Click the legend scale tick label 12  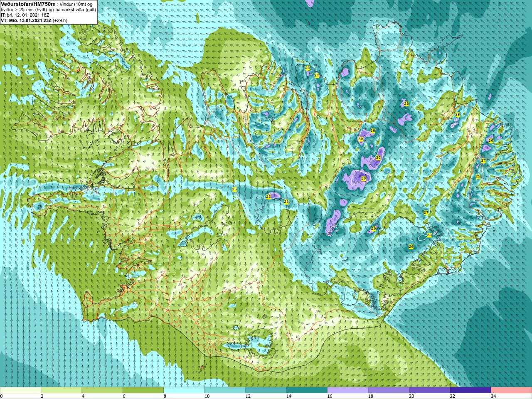coord(248,396)
